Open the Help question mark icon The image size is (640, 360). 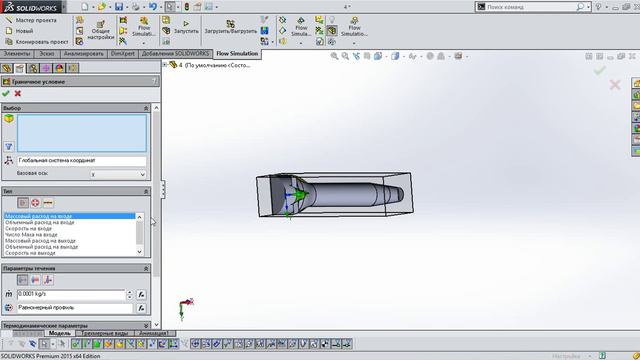[598, 7]
